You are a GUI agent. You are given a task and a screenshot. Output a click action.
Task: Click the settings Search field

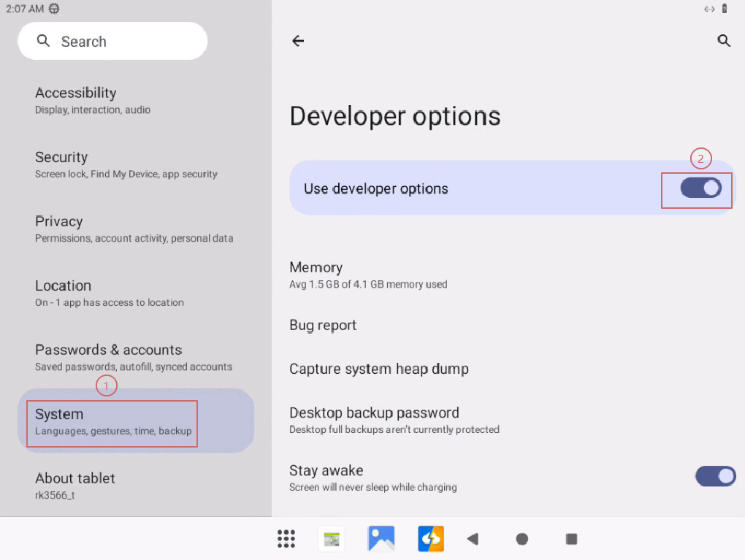pos(112,42)
